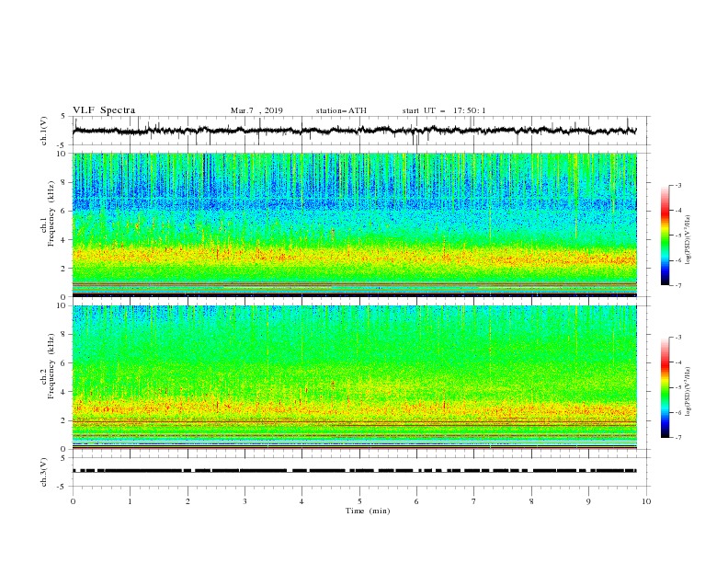Click the ch.1 spectrogram panel
The image size is (728, 563).
point(355,224)
